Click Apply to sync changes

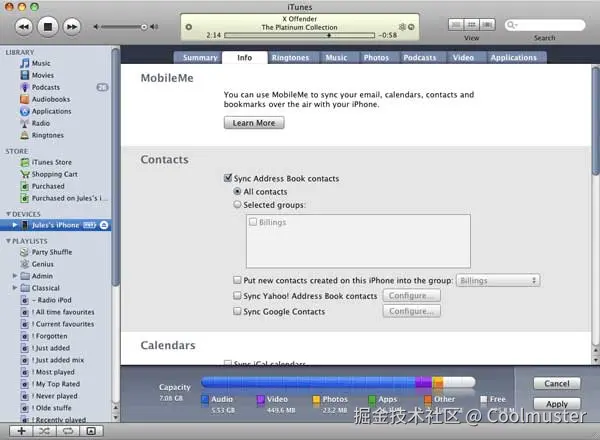(557, 404)
